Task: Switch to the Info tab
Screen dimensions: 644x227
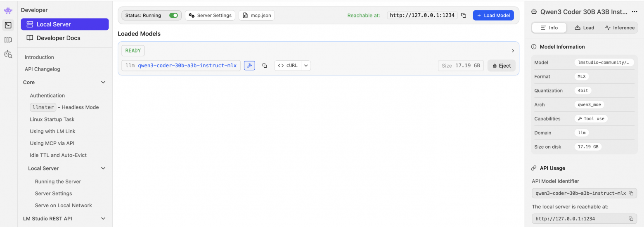Action: 549,28
